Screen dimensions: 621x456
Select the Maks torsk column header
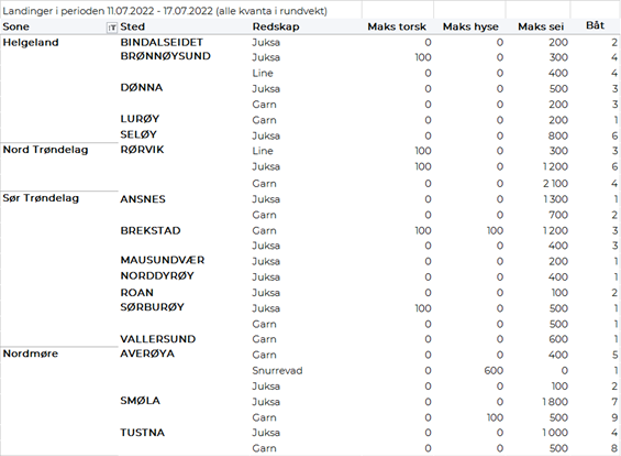398,27
